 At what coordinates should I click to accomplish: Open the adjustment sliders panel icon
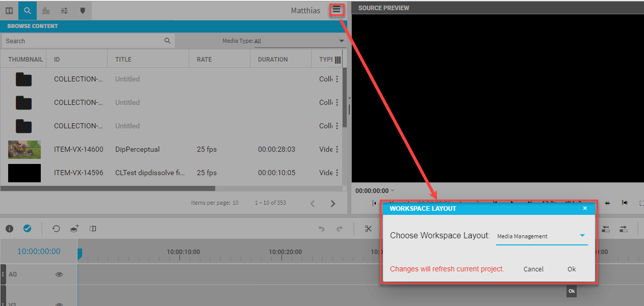pos(64,10)
